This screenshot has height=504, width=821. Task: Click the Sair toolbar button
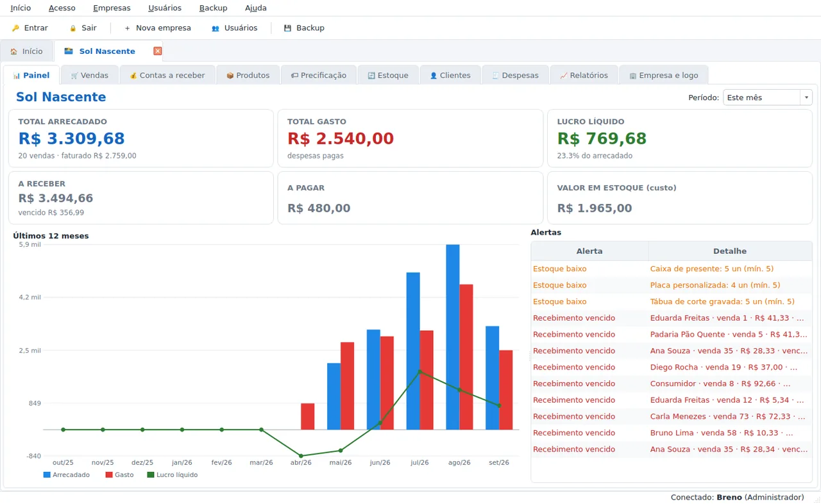coord(83,28)
